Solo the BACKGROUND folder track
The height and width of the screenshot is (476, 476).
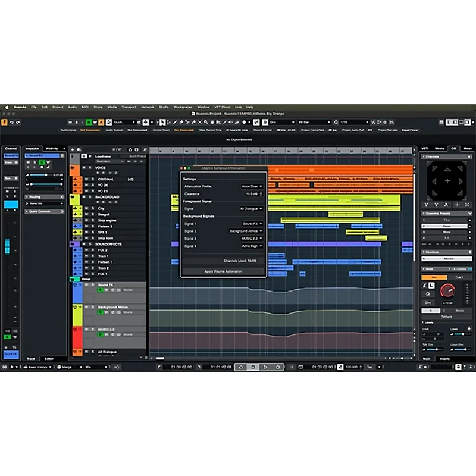tap(90, 198)
